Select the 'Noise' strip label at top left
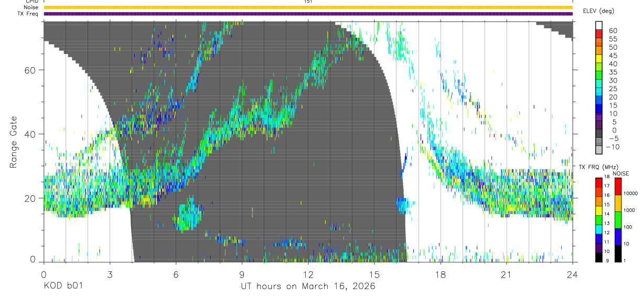Screen dimensions: 644x297 (x=31, y=7)
